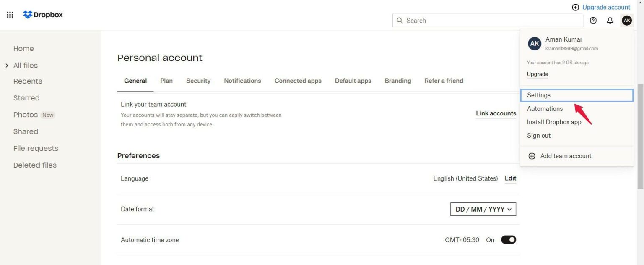The height and width of the screenshot is (265, 644).
Task: Click the Dropbox logo
Action: click(x=42, y=14)
